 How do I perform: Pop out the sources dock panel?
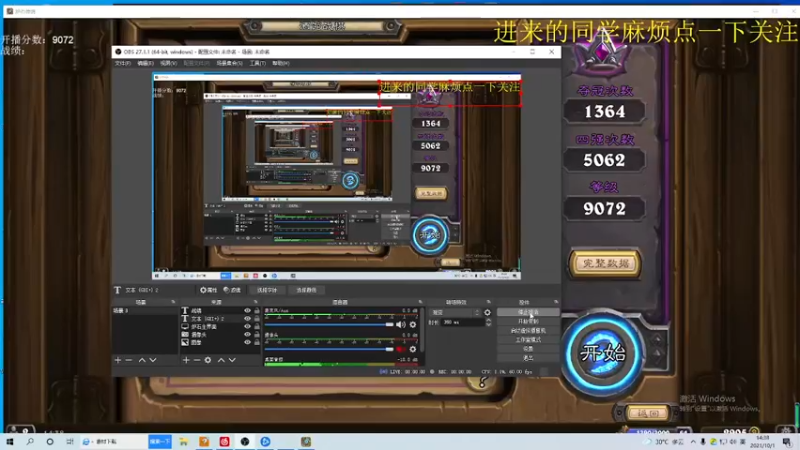[x=256, y=302]
